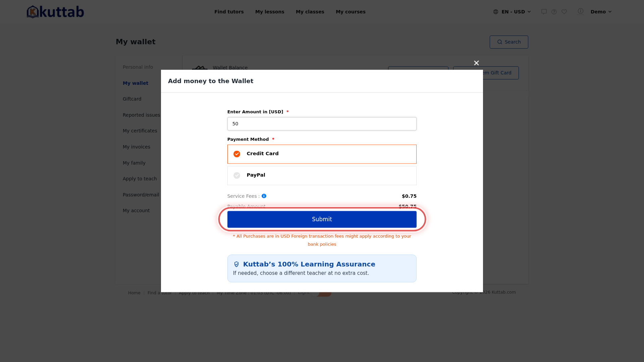The width and height of the screenshot is (644, 362).
Task: Toggle the Light theme switch
Action: coord(322,293)
